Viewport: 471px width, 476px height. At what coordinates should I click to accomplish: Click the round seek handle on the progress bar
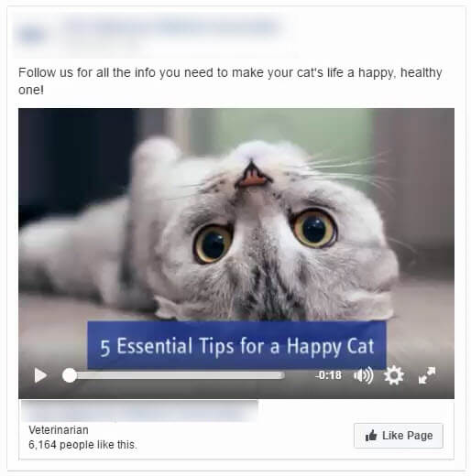[x=70, y=375]
